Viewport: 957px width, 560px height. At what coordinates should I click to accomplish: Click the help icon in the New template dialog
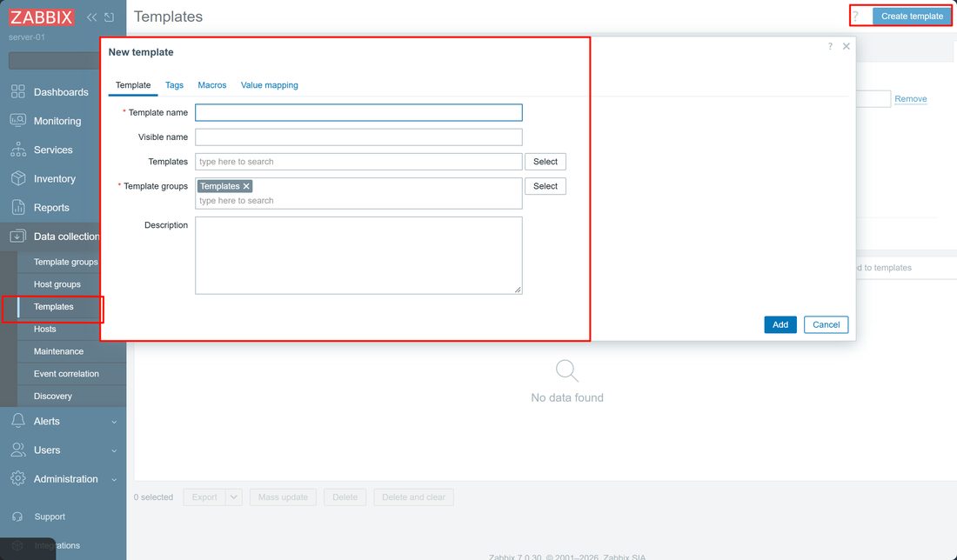click(x=830, y=46)
